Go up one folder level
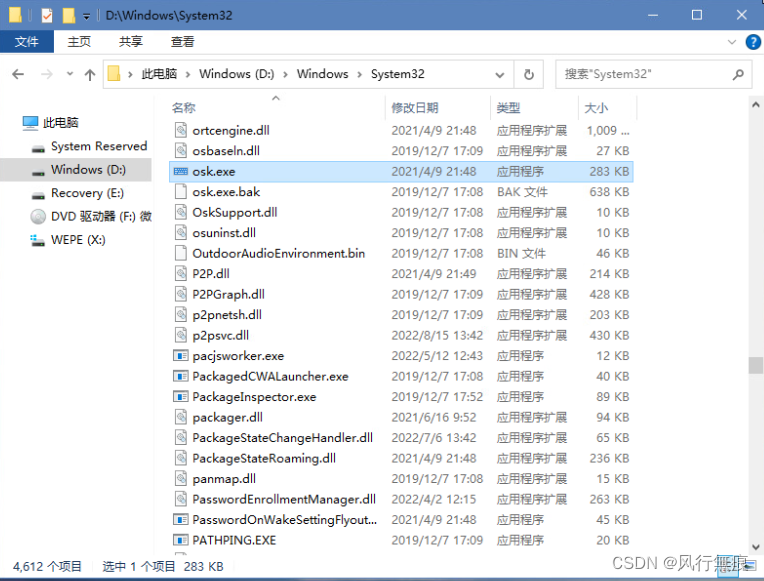Screen dimensions: 764x581 pyautogui.click(x=90, y=74)
